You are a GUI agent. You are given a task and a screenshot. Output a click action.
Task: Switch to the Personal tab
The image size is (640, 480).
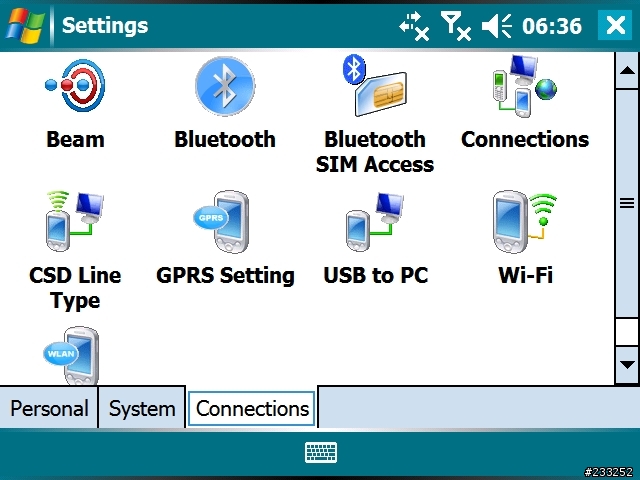49,408
